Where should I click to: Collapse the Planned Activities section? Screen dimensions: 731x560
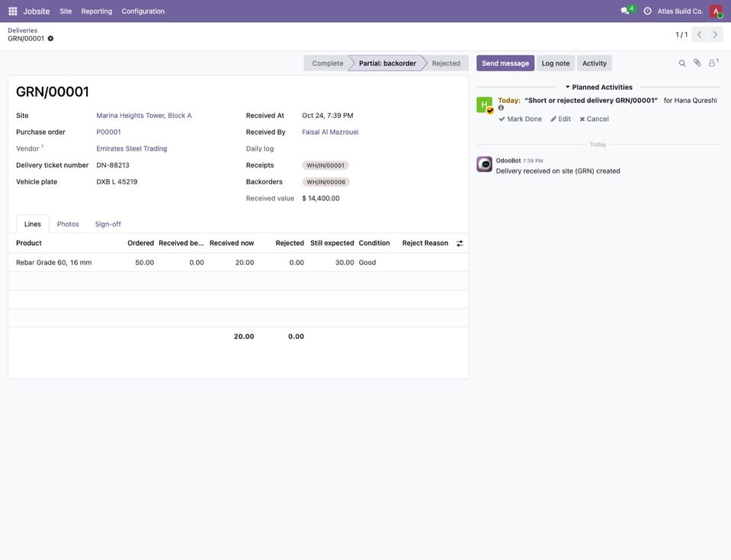pyautogui.click(x=598, y=87)
